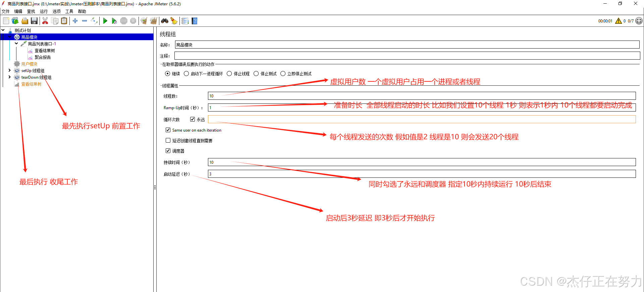644x292 pixels.
Task: Open the 查找 menu
Action: click(x=31, y=11)
